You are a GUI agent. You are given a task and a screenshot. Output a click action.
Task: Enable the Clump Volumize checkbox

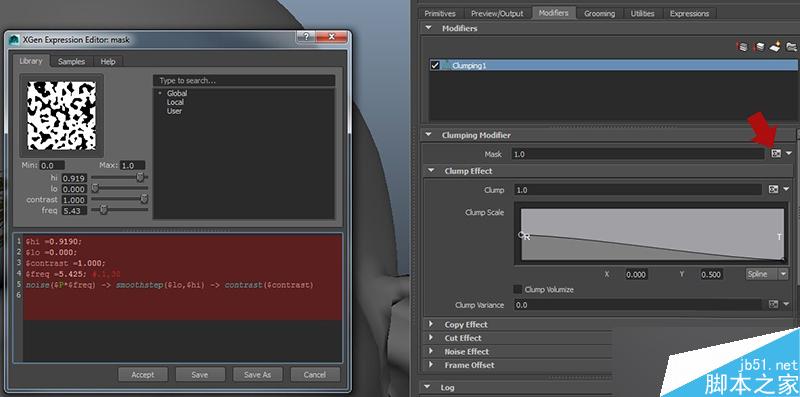click(517, 289)
